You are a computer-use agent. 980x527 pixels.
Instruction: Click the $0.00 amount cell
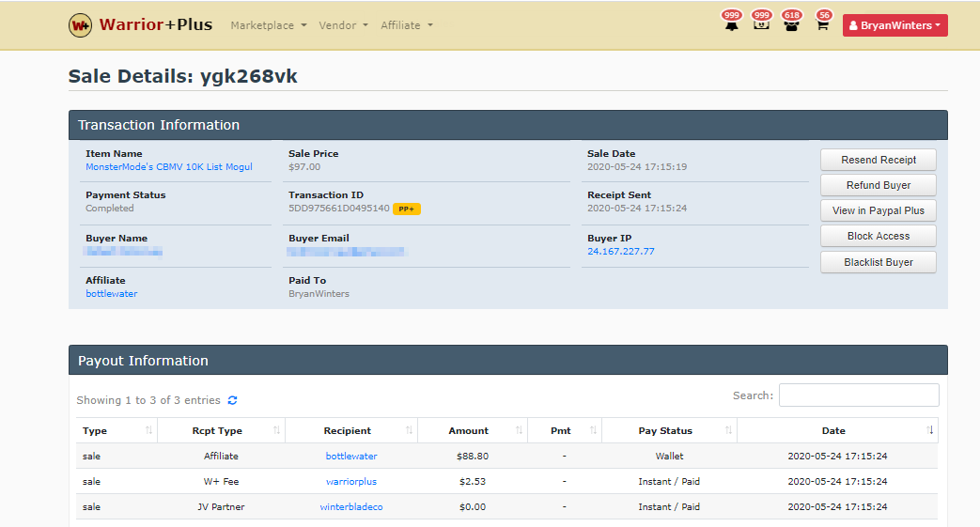[x=473, y=507]
